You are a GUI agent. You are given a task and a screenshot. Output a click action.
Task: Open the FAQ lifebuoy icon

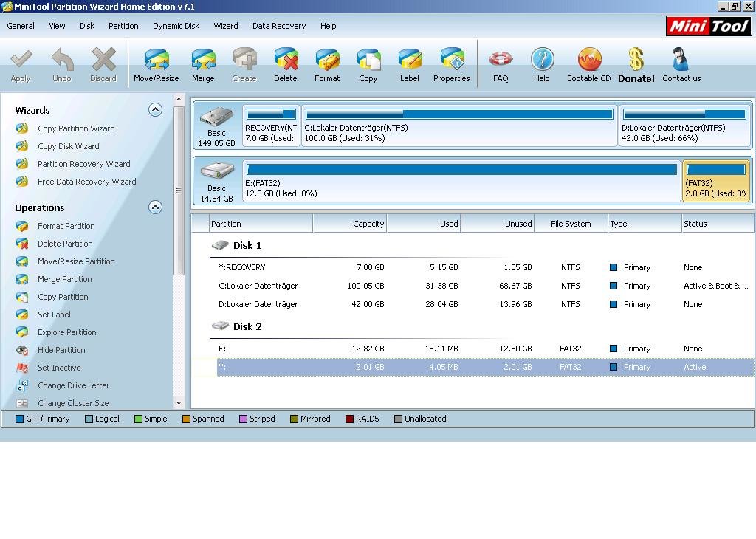501,59
